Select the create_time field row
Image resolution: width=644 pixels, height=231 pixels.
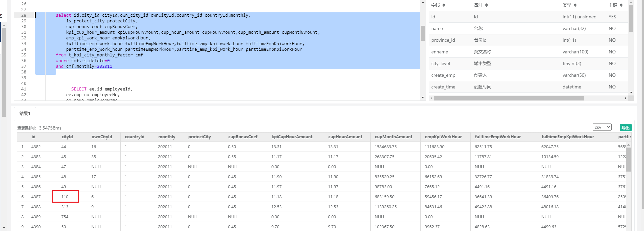(x=528, y=87)
